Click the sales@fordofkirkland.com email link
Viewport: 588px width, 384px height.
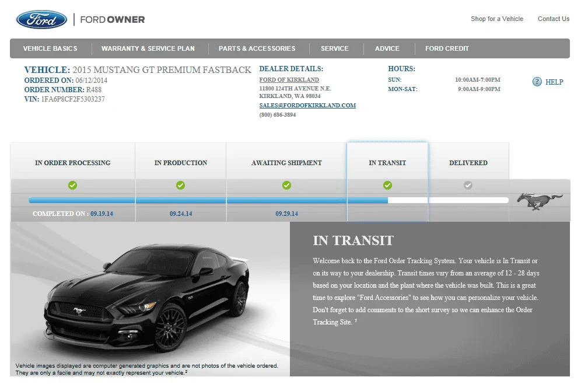pos(307,106)
